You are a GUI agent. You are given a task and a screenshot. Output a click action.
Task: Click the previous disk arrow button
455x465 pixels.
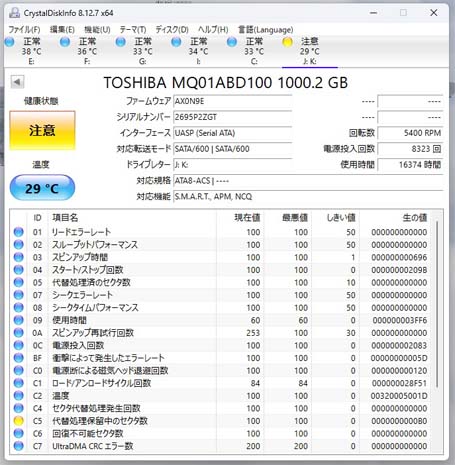(x=17, y=82)
